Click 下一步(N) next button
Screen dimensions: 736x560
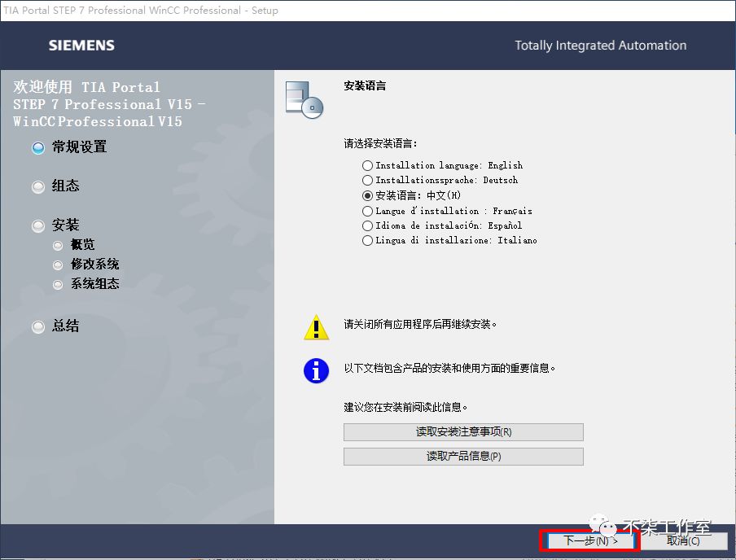point(589,540)
